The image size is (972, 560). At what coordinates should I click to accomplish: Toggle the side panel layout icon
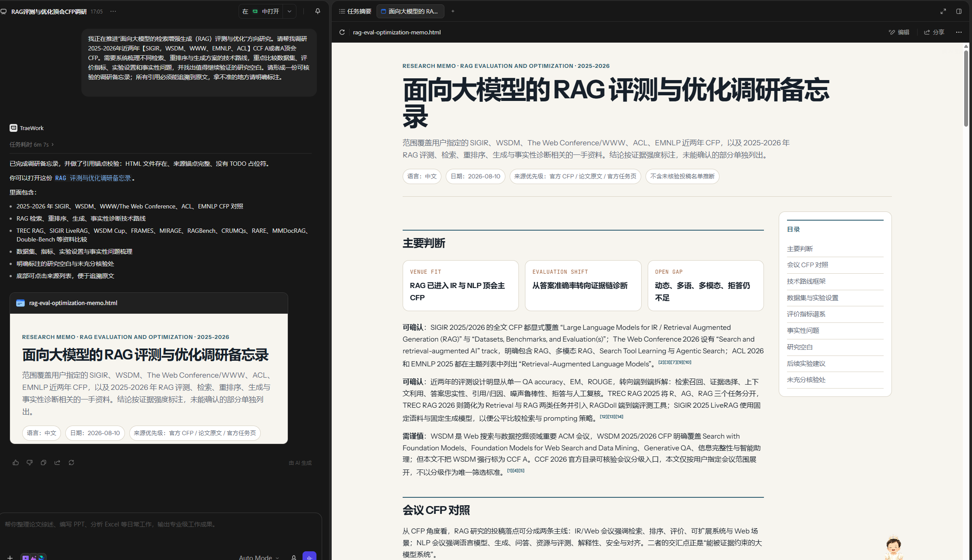(x=959, y=11)
